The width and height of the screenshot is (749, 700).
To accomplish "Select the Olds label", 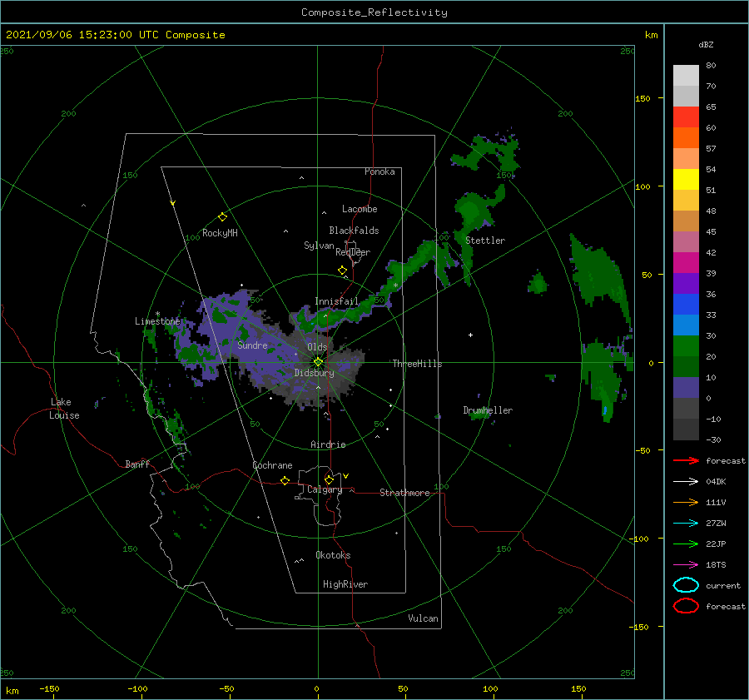I will [x=317, y=347].
